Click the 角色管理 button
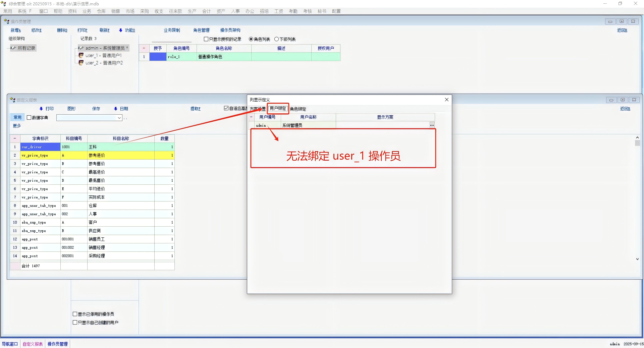The width and height of the screenshot is (644, 348). (201, 30)
